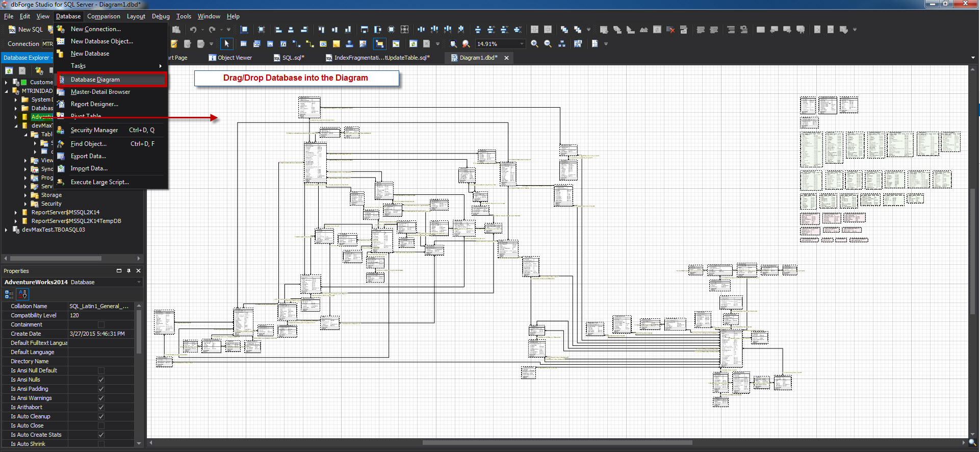Click the yellow New Note icon
Screen dimensions: 980x452
[337, 44]
